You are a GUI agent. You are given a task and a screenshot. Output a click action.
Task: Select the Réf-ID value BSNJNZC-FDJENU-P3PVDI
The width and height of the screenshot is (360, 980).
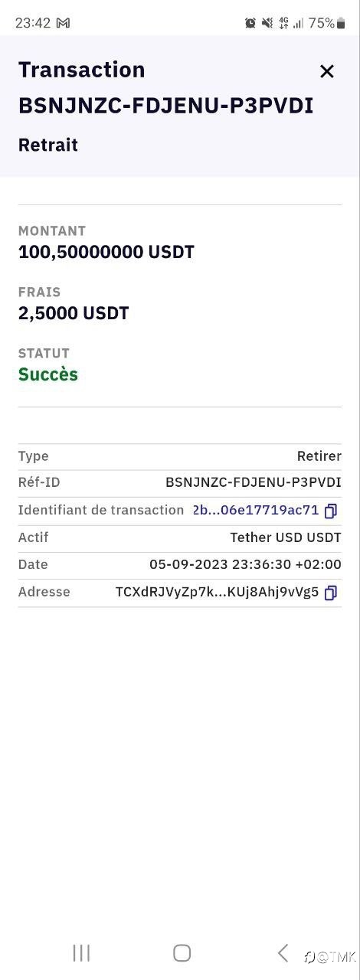[x=254, y=482]
